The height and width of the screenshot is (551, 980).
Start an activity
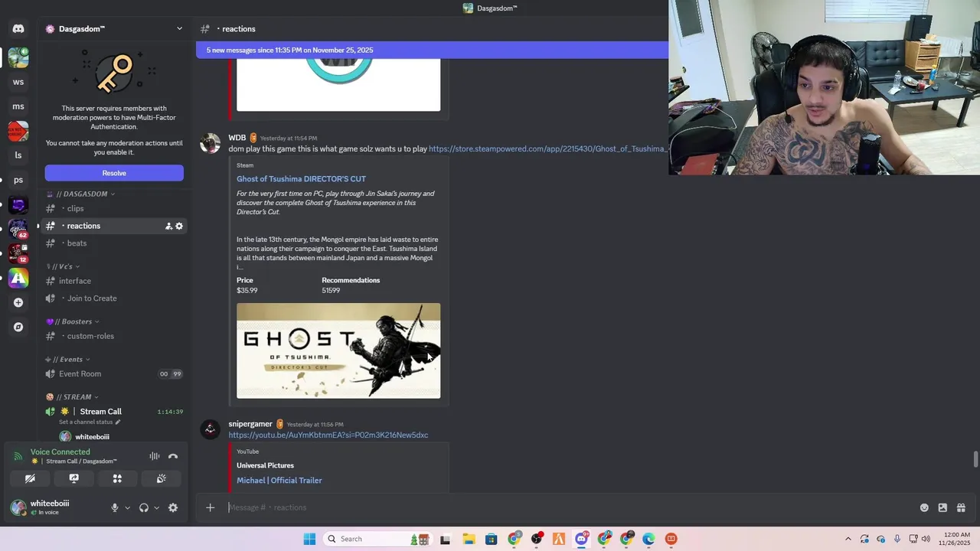click(117, 478)
